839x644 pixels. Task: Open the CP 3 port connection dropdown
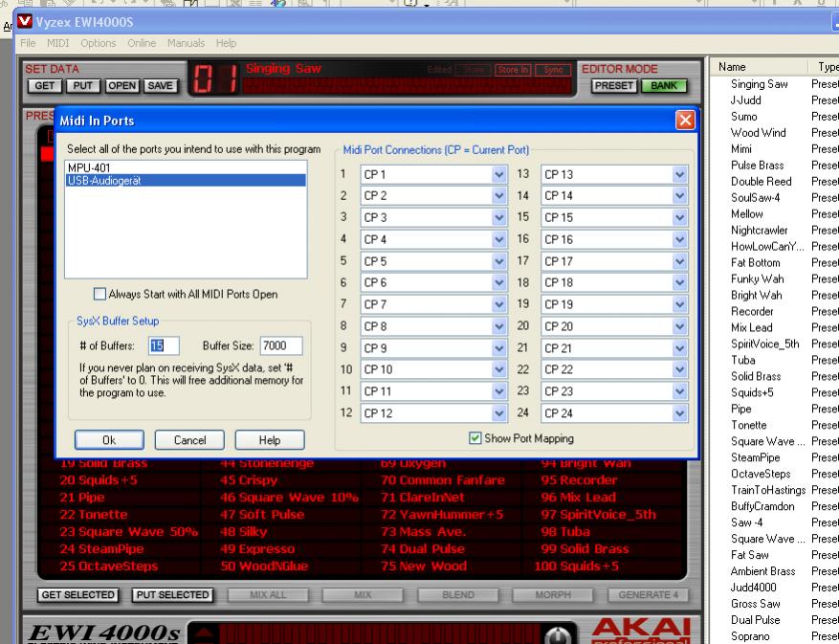[498, 218]
